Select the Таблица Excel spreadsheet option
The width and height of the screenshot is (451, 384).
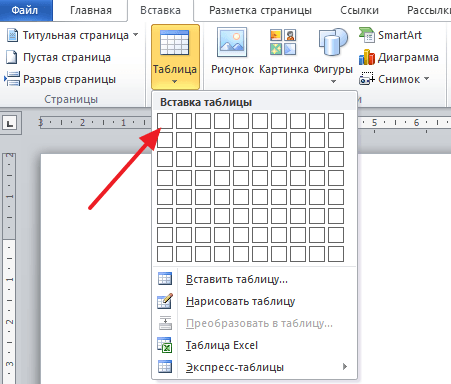[x=222, y=345]
